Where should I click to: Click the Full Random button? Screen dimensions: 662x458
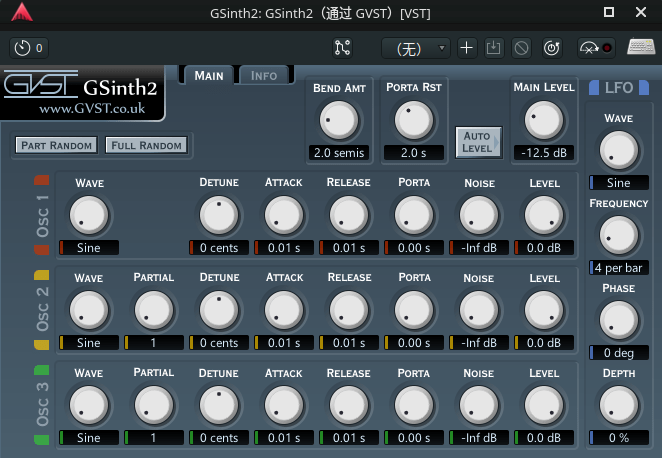[x=146, y=145]
